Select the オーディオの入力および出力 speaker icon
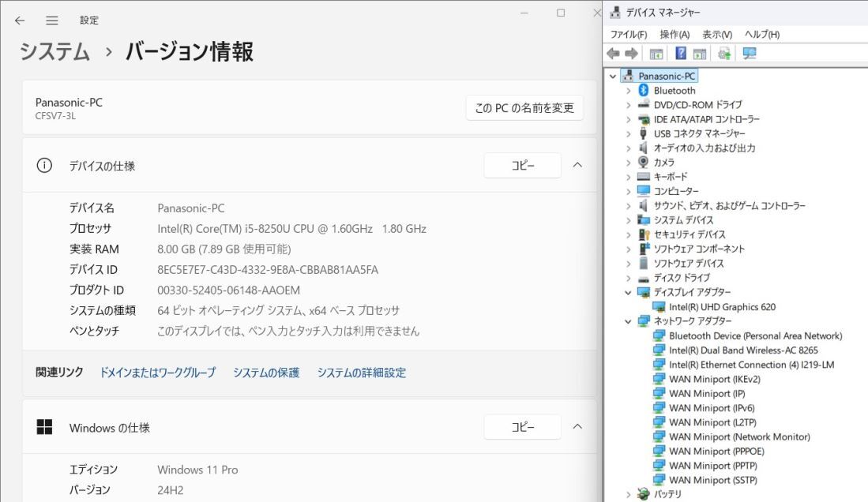Image resolution: width=868 pixels, height=502 pixels. (643, 148)
